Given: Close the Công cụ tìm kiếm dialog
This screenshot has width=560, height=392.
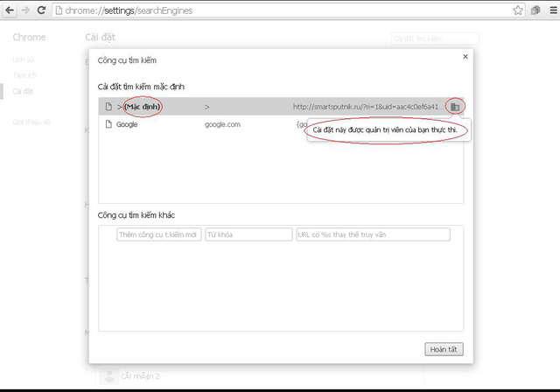Looking at the screenshot, I should click(465, 56).
